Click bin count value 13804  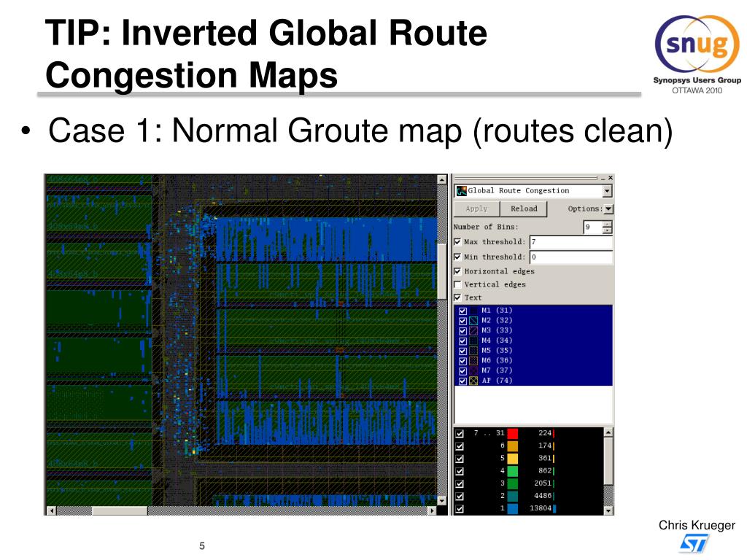(x=541, y=508)
